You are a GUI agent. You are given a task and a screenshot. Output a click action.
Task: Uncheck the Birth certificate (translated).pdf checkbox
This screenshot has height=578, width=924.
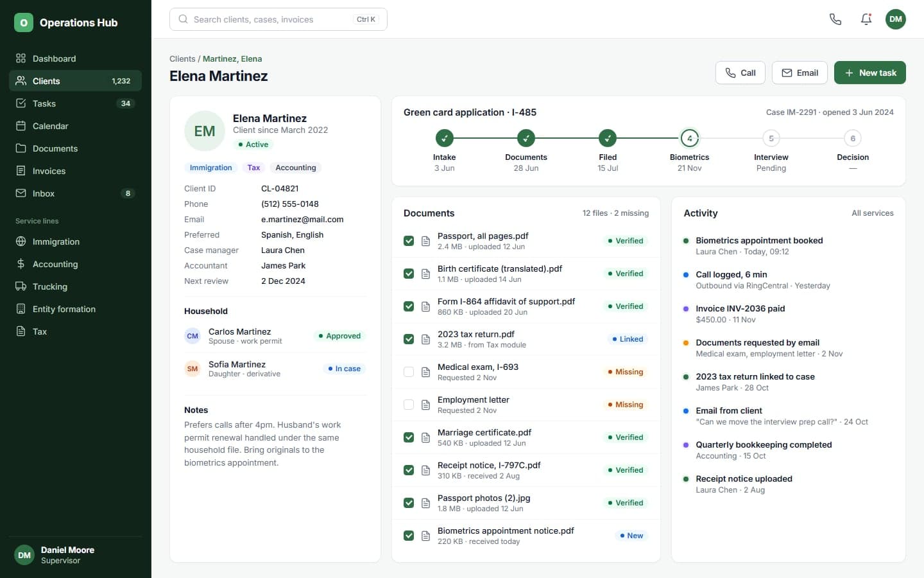(x=409, y=274)
